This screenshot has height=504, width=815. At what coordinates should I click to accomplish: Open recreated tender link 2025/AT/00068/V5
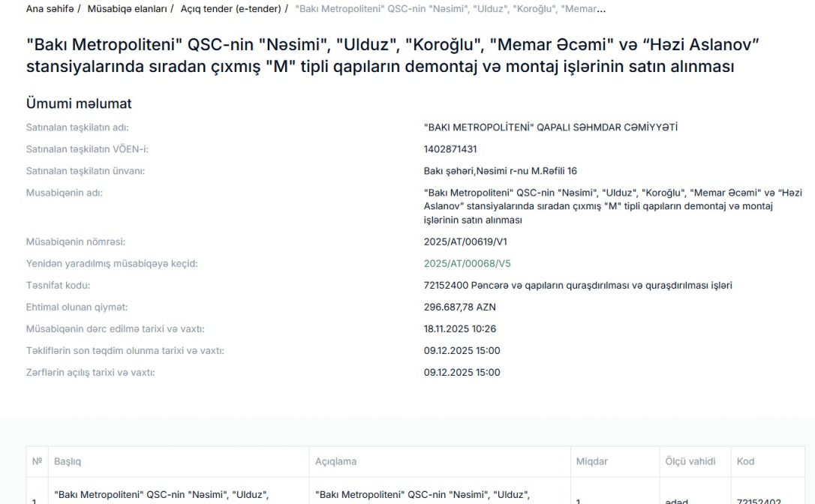pos(467,264)
